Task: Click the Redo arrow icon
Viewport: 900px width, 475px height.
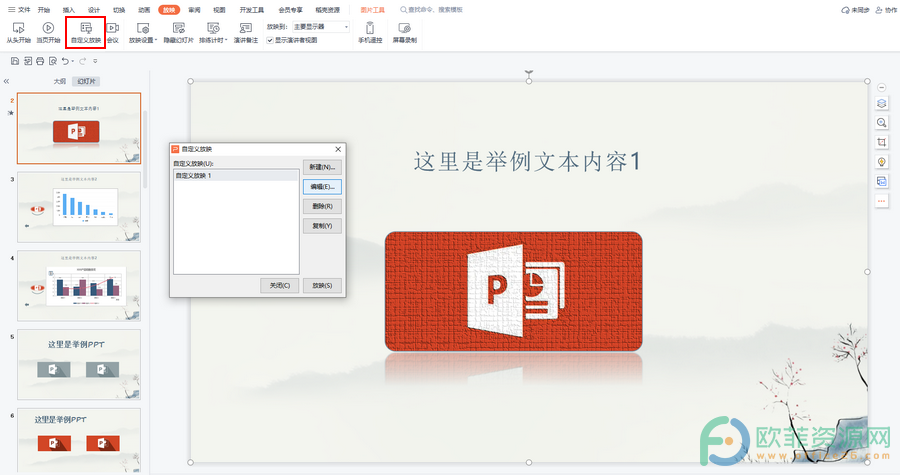Action: point(83,61)
